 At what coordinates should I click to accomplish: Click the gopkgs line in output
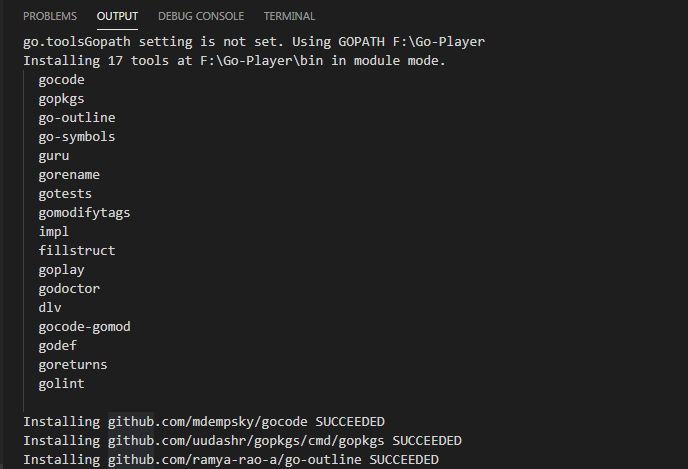coord(61,99)
